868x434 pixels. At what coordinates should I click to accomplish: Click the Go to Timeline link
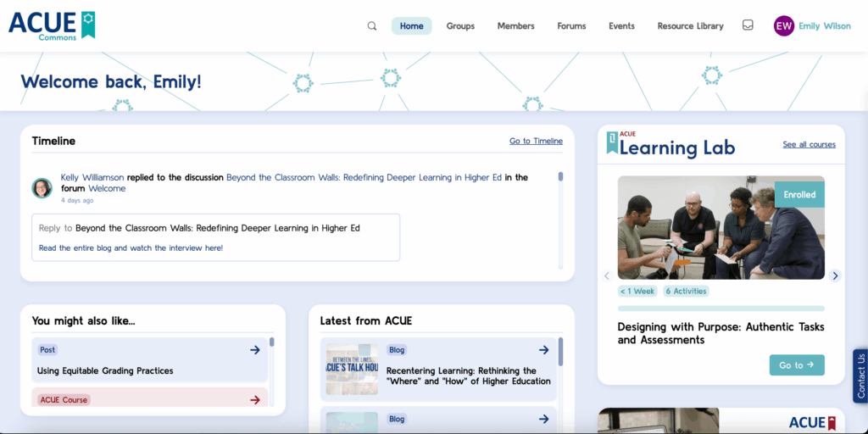[x=536, y=142]
